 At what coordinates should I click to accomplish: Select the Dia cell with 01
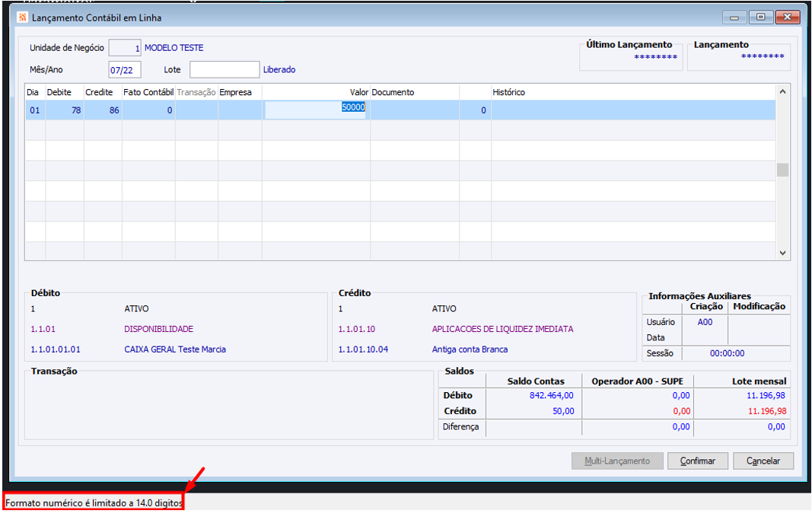coord(35,110)
